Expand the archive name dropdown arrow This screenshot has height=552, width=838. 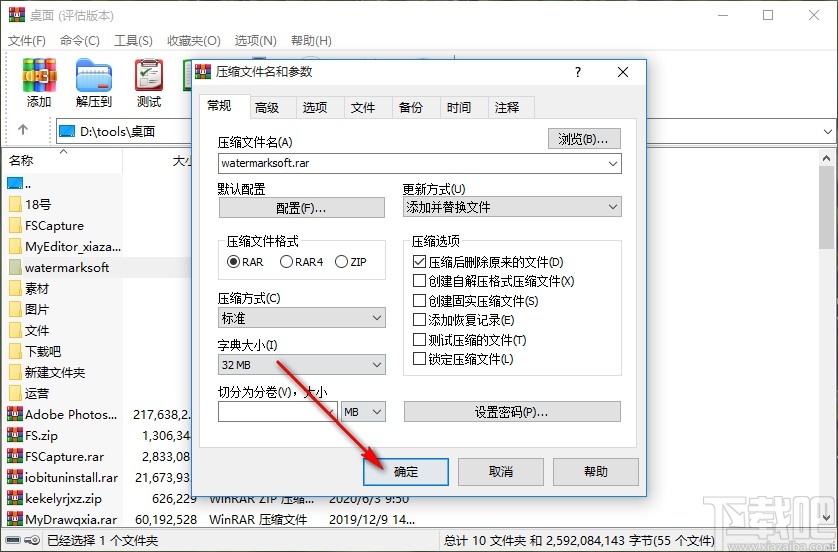[x=613, y=164]
